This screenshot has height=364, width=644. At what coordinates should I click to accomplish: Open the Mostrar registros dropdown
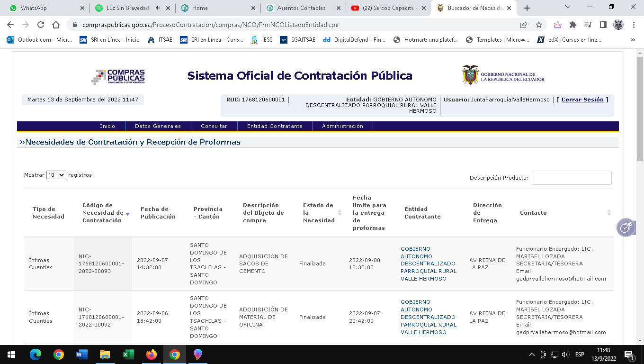[56, 175]
